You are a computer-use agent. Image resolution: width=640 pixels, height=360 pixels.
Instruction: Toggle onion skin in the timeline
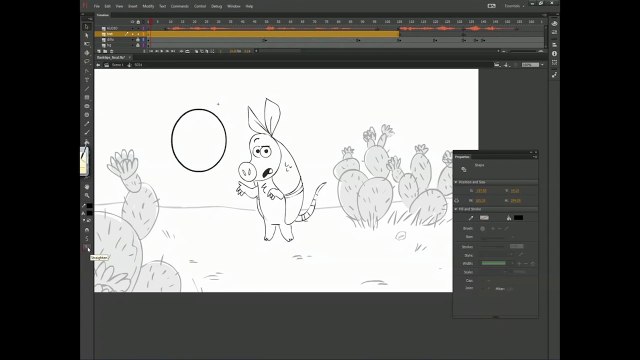[196, 51]
